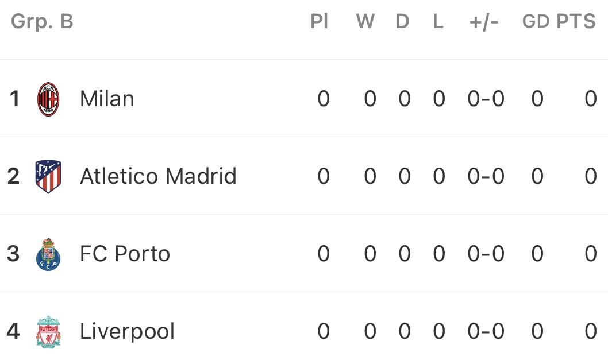Click Milan's 0-0 goals record
This screenshot has height=364, width=608.
tap(486, 99)
